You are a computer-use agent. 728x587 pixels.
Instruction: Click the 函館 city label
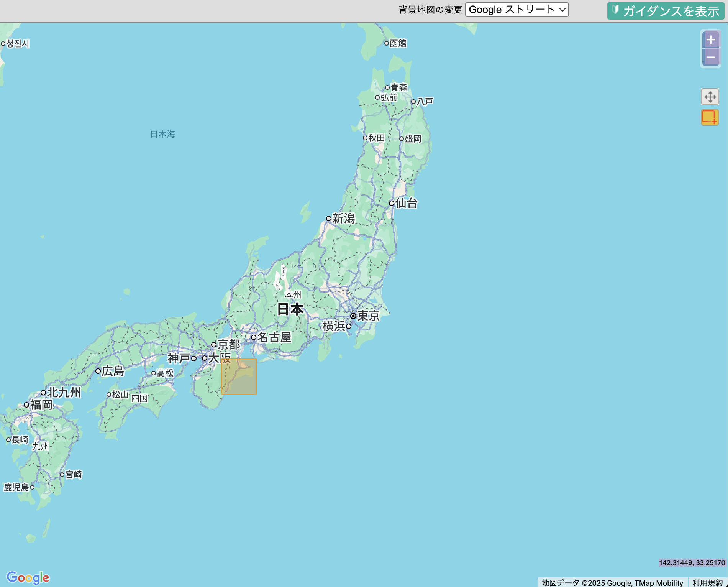coord(398,43)
